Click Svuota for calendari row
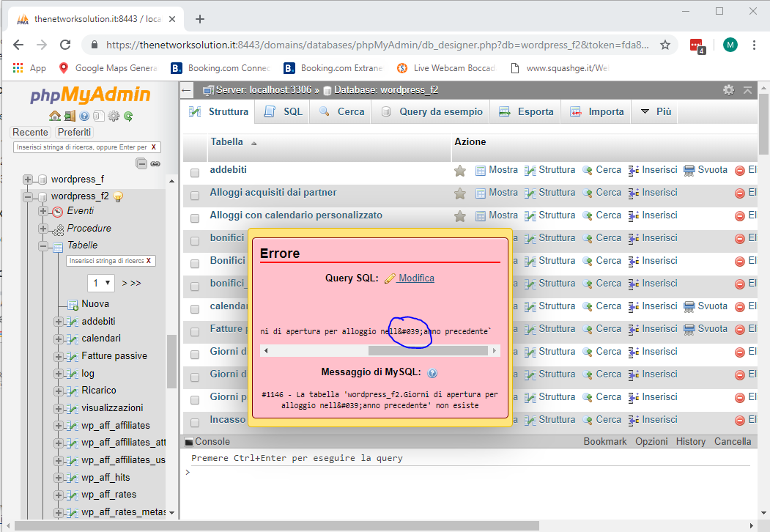 point(706,306)
